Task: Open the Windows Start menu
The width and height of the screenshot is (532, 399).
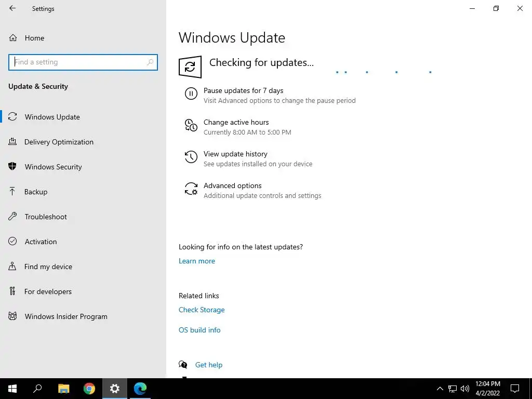Action: (x=12, y=389)
